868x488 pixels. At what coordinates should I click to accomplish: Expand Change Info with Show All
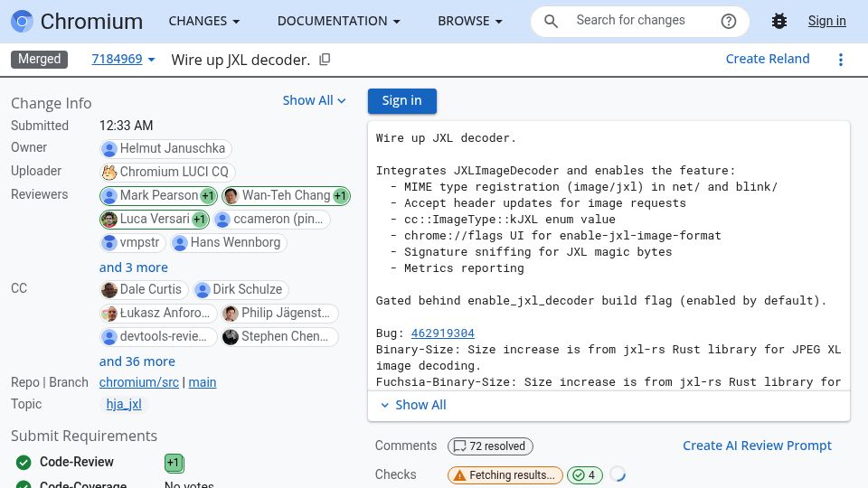pos(314,100)
